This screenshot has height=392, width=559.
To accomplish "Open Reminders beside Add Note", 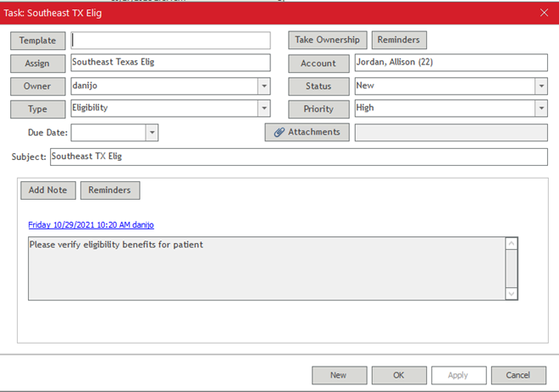I will click(x=110, y=190).
